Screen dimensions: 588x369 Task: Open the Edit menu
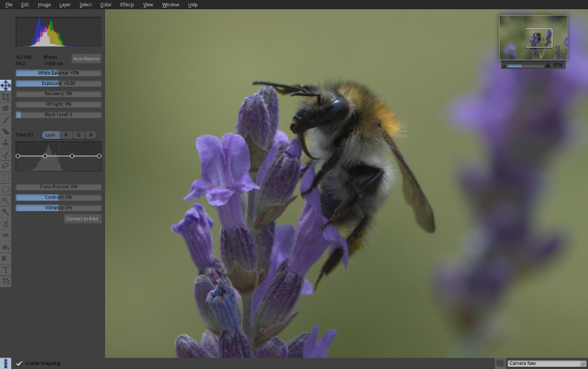25,5
